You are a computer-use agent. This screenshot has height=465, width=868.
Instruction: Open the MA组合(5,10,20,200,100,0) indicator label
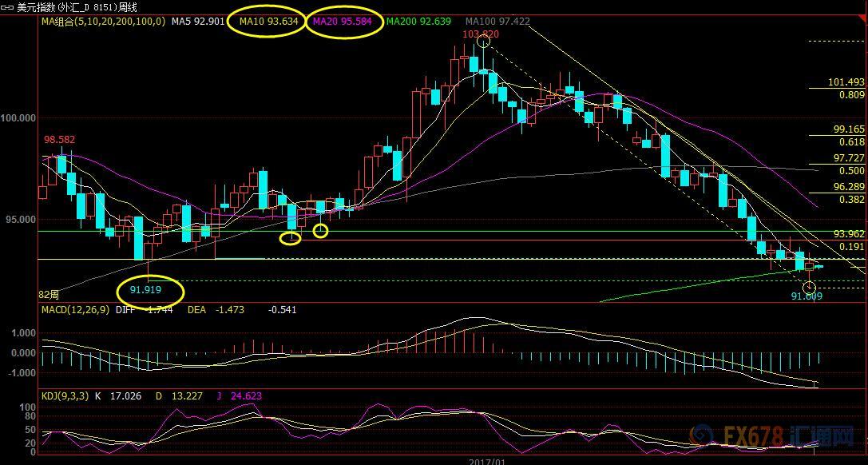pos(104,22)
